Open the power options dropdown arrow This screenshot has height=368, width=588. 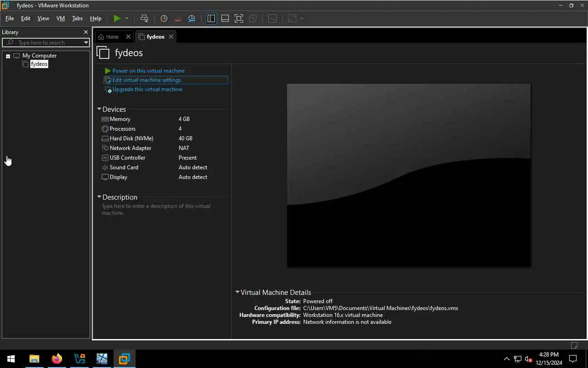pos(127,18)
